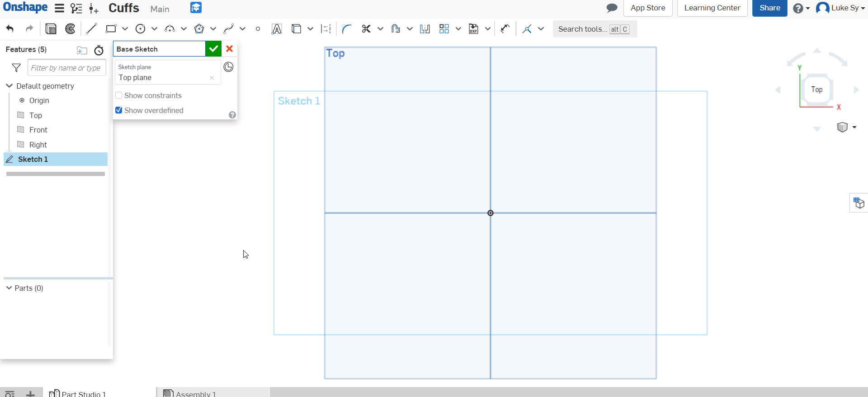Click the blue Share button

pos(769,8)
